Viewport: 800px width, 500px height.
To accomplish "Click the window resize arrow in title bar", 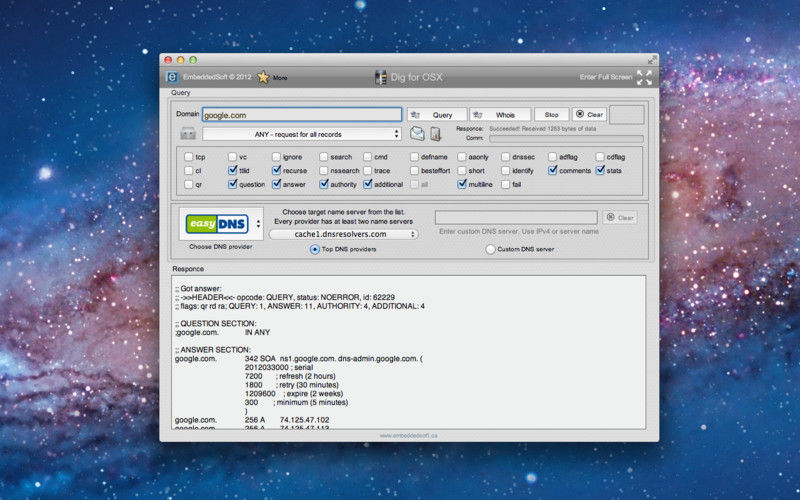I will point(652,60).
